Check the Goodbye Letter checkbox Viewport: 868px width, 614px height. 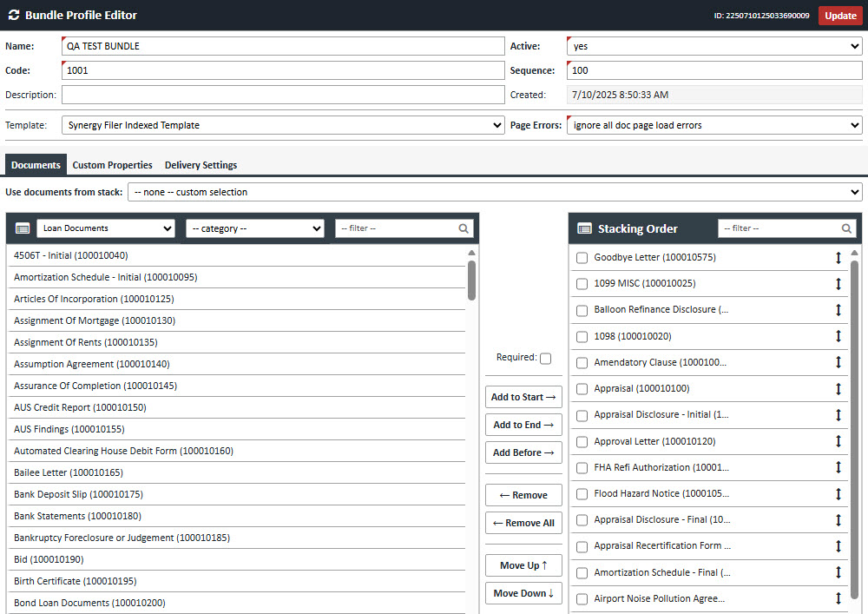(582, 258)
